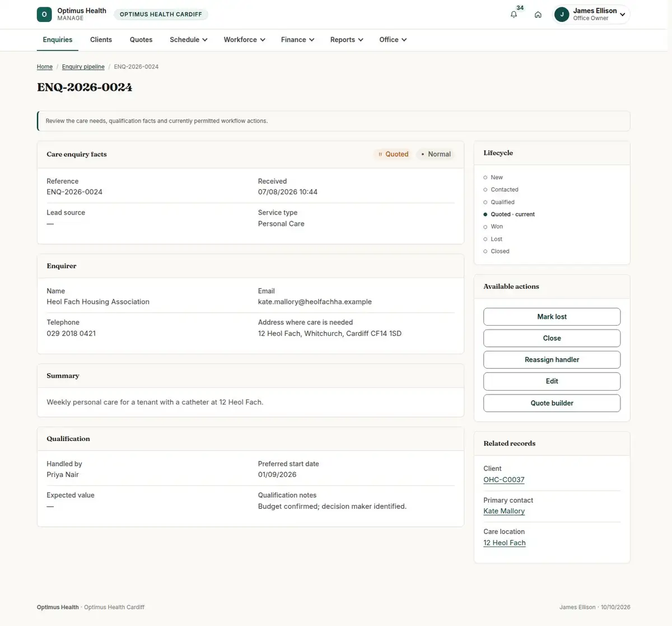Expand the Workforce menu
Viewport: 672px width, 626px height.
[244, 40]
